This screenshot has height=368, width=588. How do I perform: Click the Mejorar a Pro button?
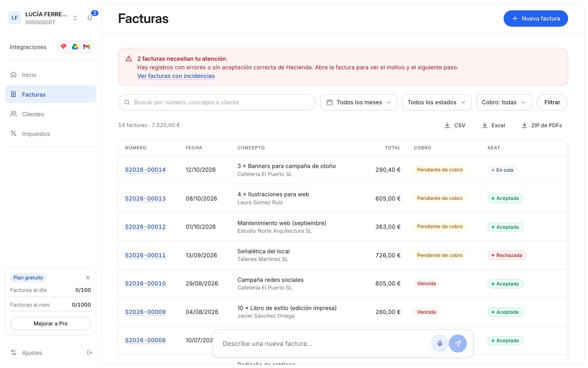[51, 323]
